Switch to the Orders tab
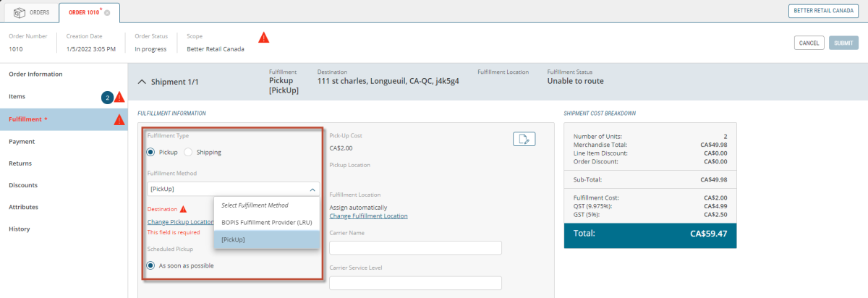This screenshot has height=298, width=868. tap(31, 12)
